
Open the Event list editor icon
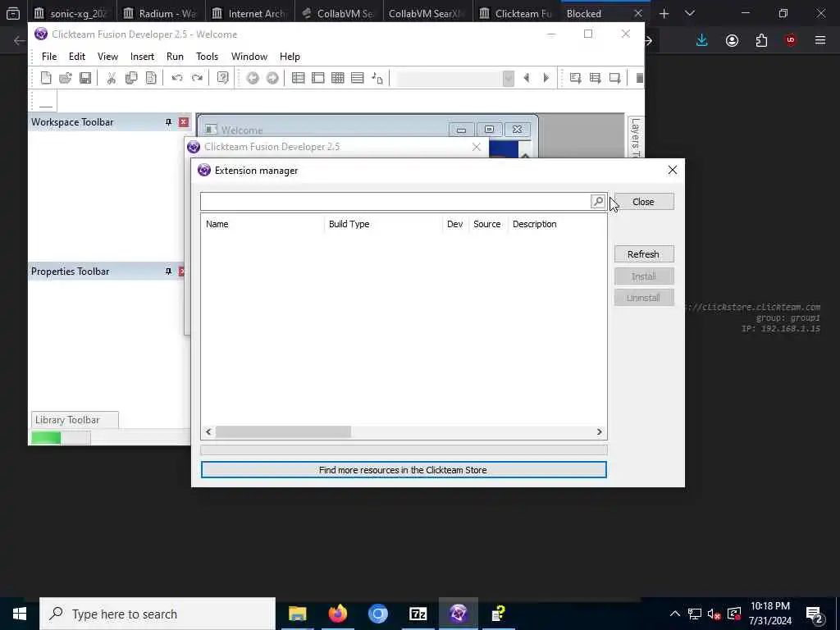pos(358,78)
